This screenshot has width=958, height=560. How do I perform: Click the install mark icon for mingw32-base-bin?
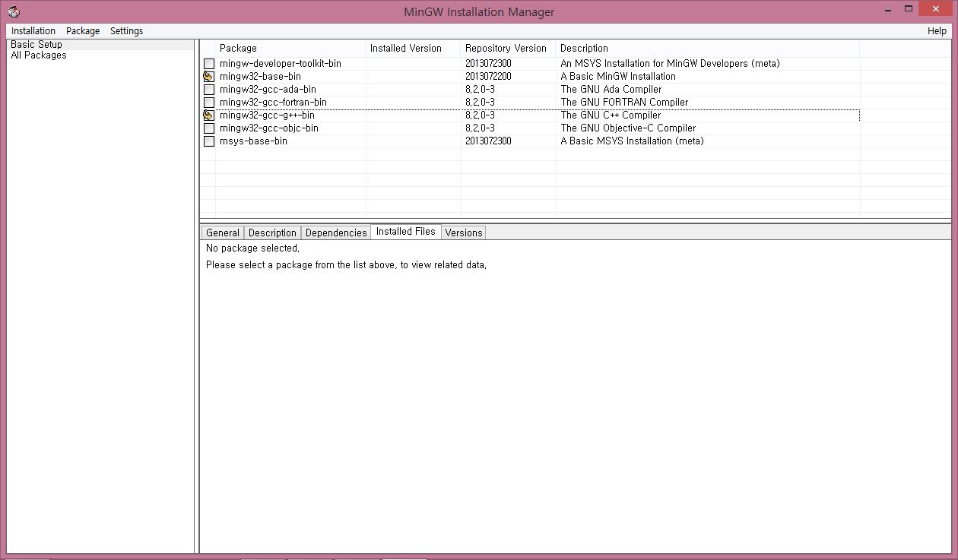pyautogui.click(x=209, y=77)
